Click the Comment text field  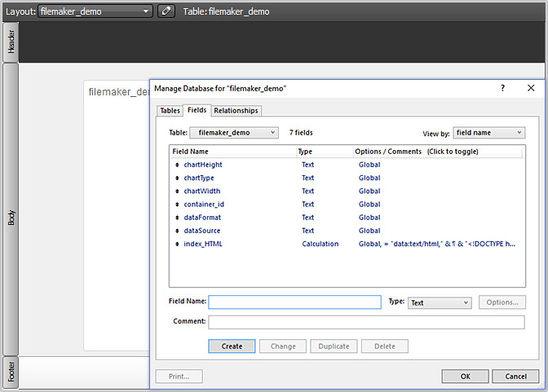(x=366, y=322)
